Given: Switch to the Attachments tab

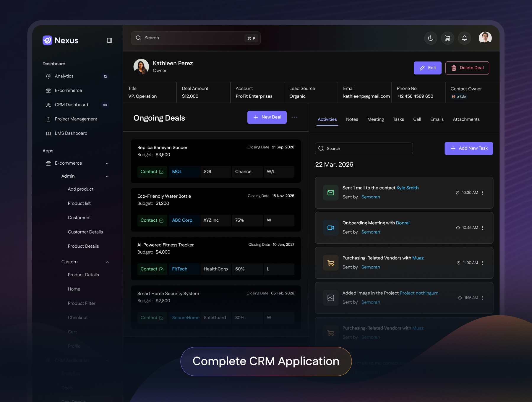Looking at the screenshot, I should 466,119.
